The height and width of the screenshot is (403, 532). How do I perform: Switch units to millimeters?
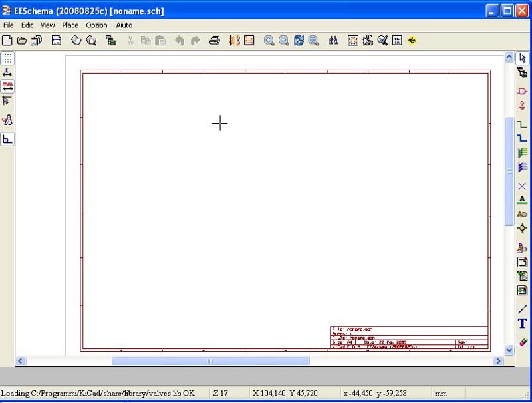pyautogui.click(x=7, y=86)
